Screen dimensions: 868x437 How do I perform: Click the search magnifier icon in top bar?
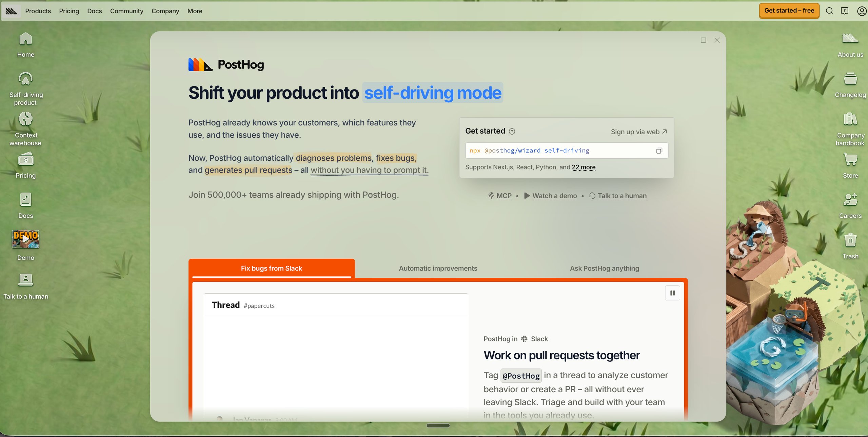[829, 11]
